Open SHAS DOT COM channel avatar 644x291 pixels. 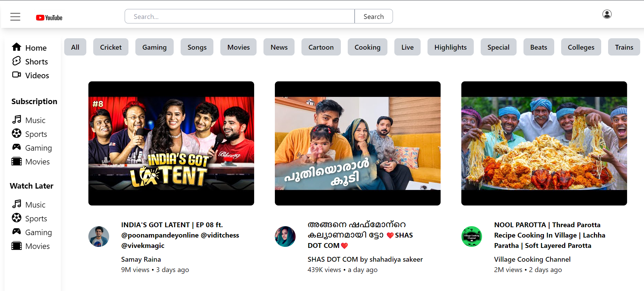[285, 237]
